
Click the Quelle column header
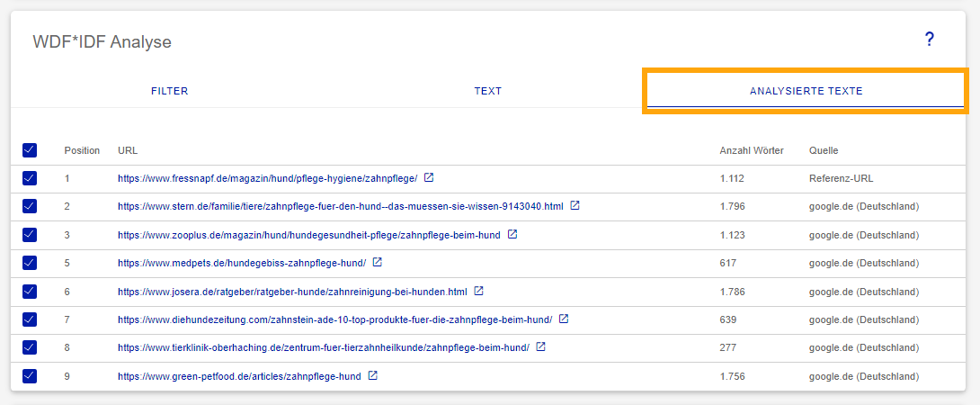point(824,151)
